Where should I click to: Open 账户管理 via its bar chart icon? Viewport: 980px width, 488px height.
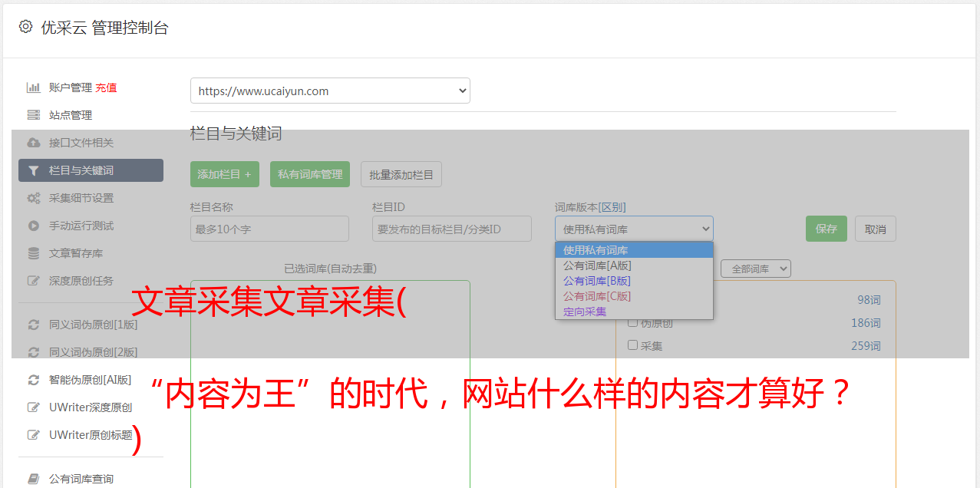[x=34, y=87]
